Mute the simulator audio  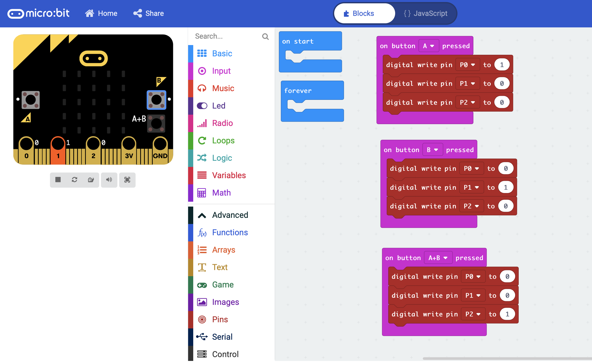point(109,180)
